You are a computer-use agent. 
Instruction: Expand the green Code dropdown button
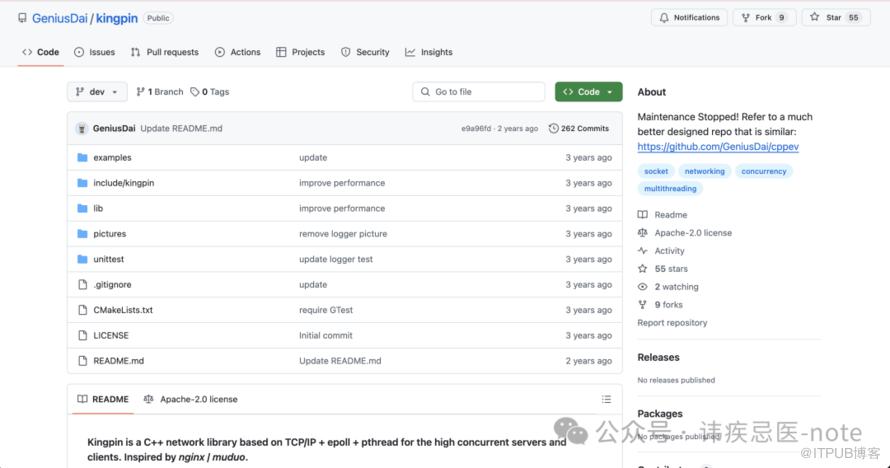(588, 92)
